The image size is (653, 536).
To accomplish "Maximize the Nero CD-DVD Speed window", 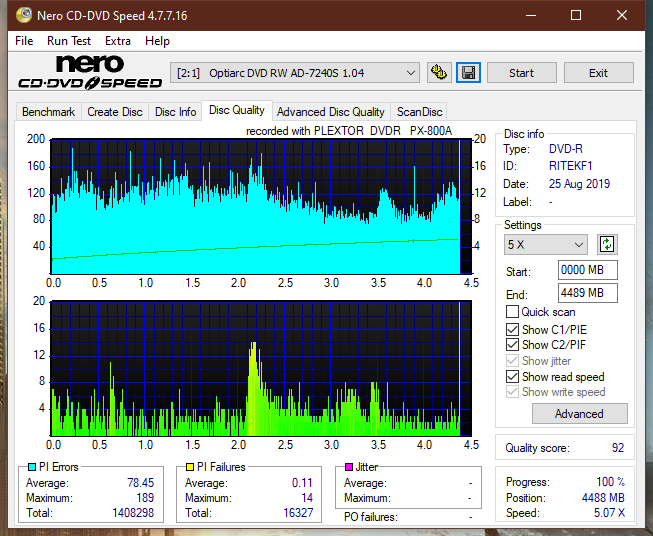I will point(576,15).
